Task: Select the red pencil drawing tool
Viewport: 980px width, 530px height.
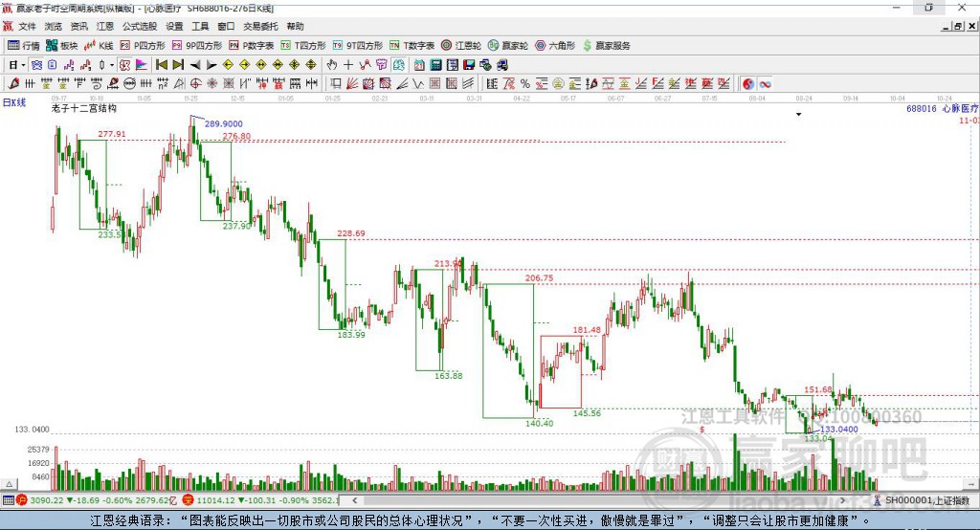Action: coord(13,84)
